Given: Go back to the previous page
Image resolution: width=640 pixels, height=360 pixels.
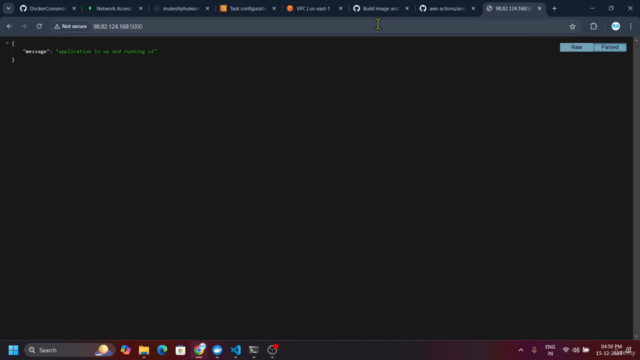Looking at the screenshot, I should point(9,26).
